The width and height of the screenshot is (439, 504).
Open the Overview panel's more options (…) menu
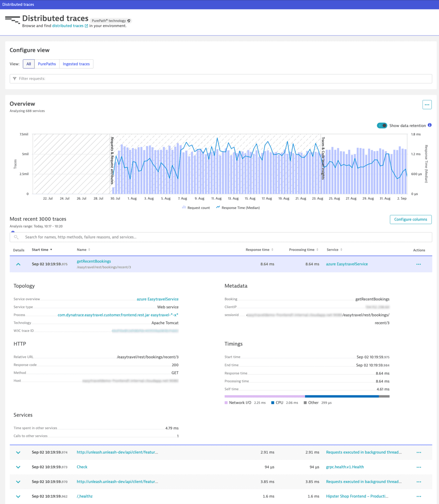(x=427, y=105)
